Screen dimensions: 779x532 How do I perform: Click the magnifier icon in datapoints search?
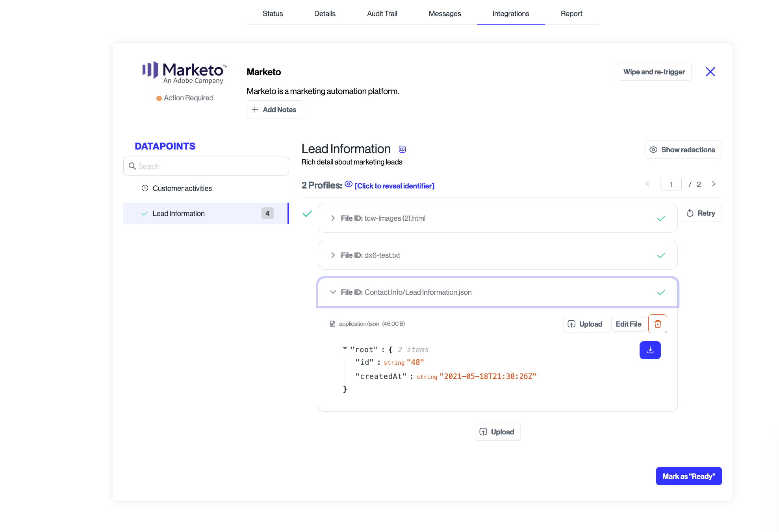[x=132, y=166]
